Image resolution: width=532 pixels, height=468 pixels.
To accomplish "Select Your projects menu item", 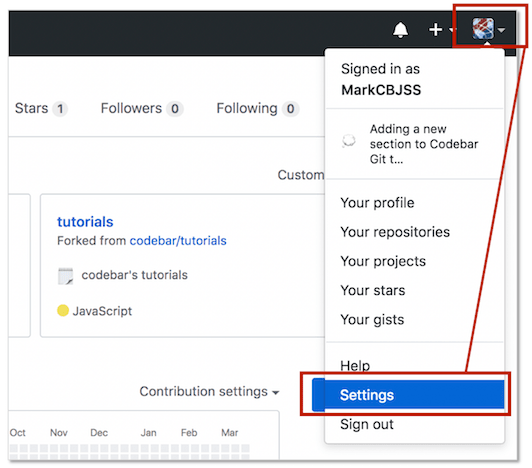I will point(383,261).
